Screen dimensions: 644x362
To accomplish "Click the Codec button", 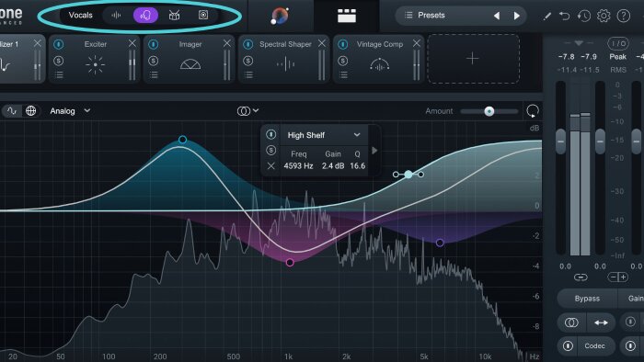I will tap(594, 346).
